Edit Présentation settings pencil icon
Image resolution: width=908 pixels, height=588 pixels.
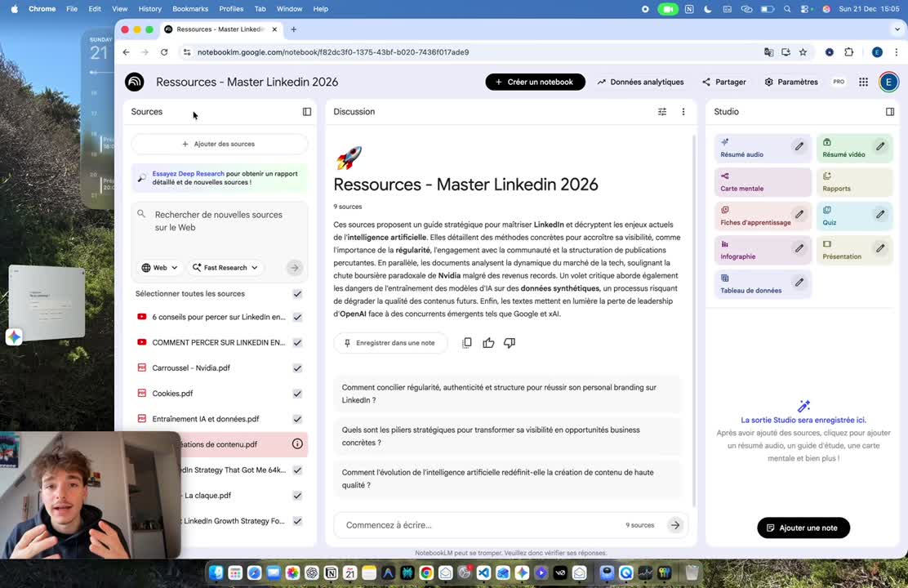click(880, 248)
